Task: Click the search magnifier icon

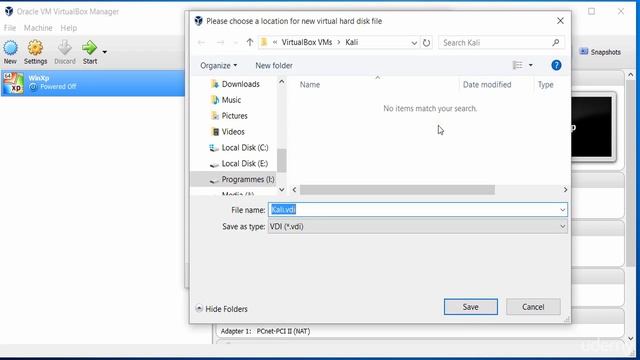Action: [x=556, y=42]
